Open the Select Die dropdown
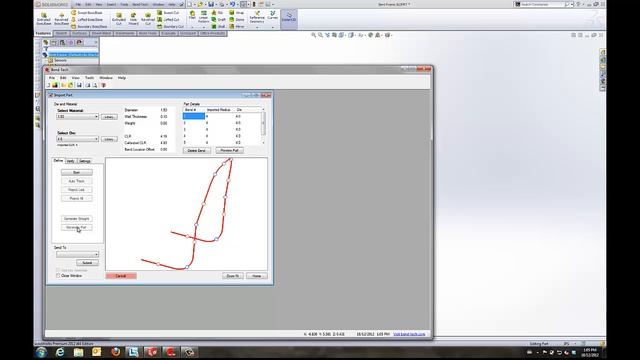Image resolution: width=640 pixels, height=360 pixels. tap(78, 139)
